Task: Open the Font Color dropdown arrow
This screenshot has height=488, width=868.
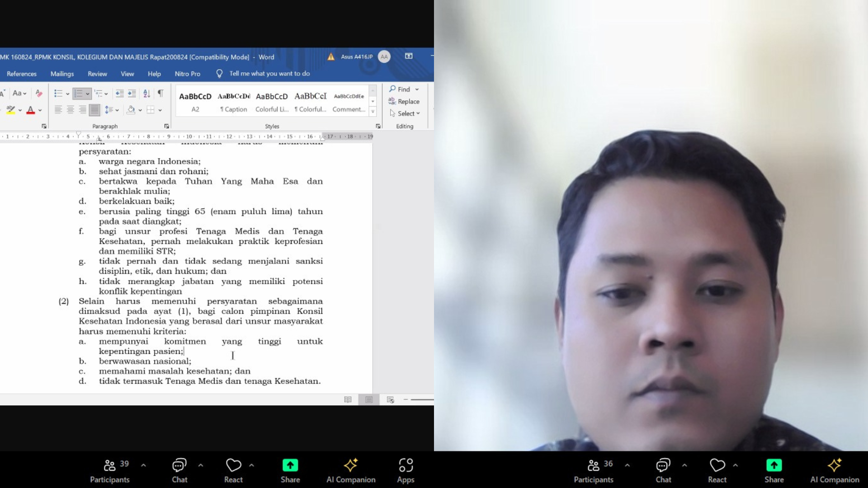Action: (x=40, y=110)
